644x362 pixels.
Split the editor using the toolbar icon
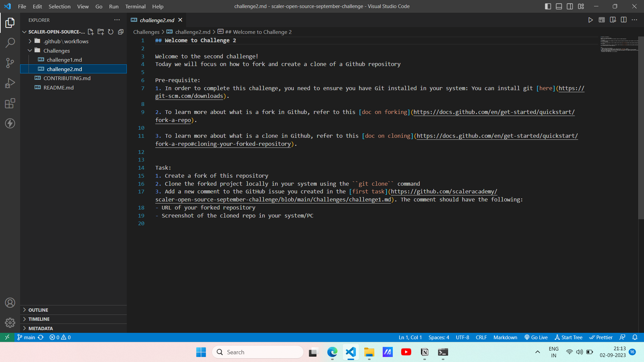click(x=624, y=20)
